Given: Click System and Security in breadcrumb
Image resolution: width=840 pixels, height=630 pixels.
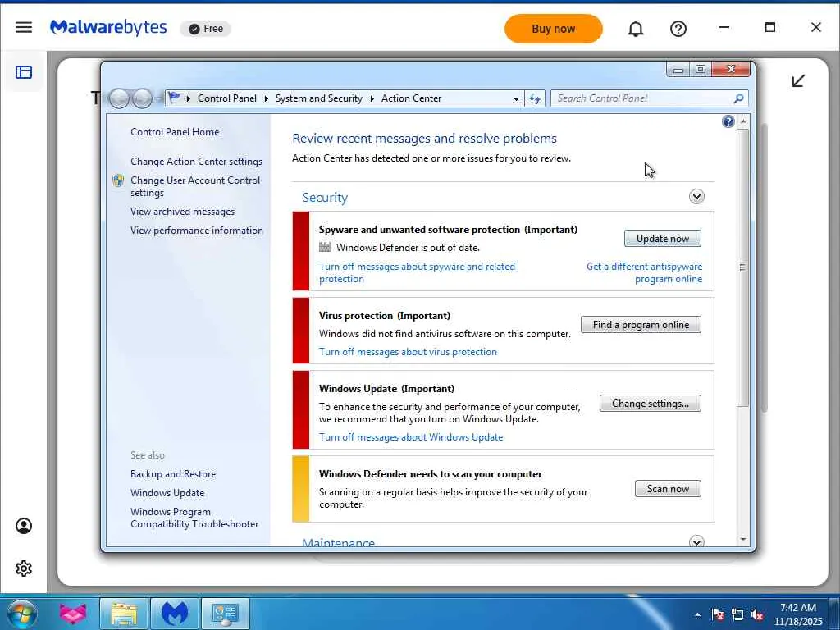Looking at the screenshot, I should pos(319,98).
